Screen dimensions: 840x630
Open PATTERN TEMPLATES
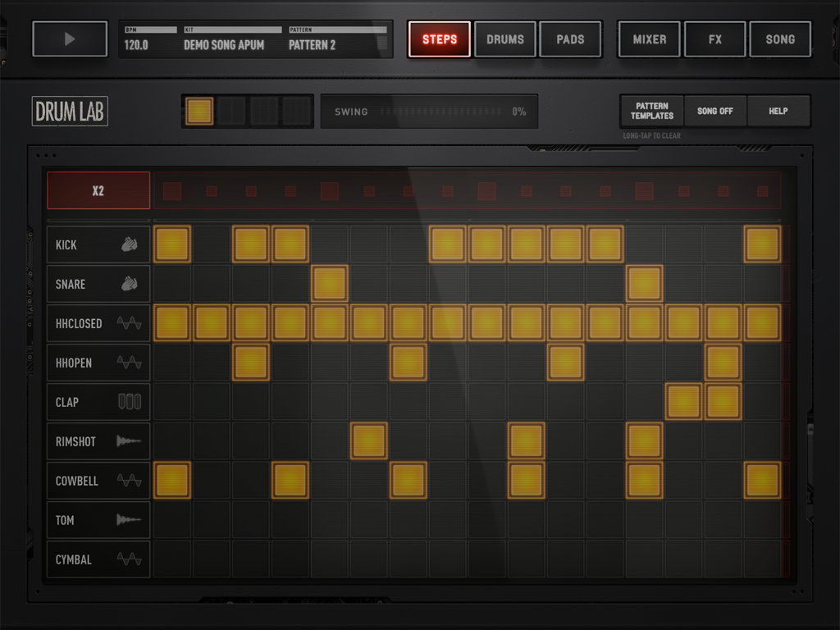click(651, 110)
